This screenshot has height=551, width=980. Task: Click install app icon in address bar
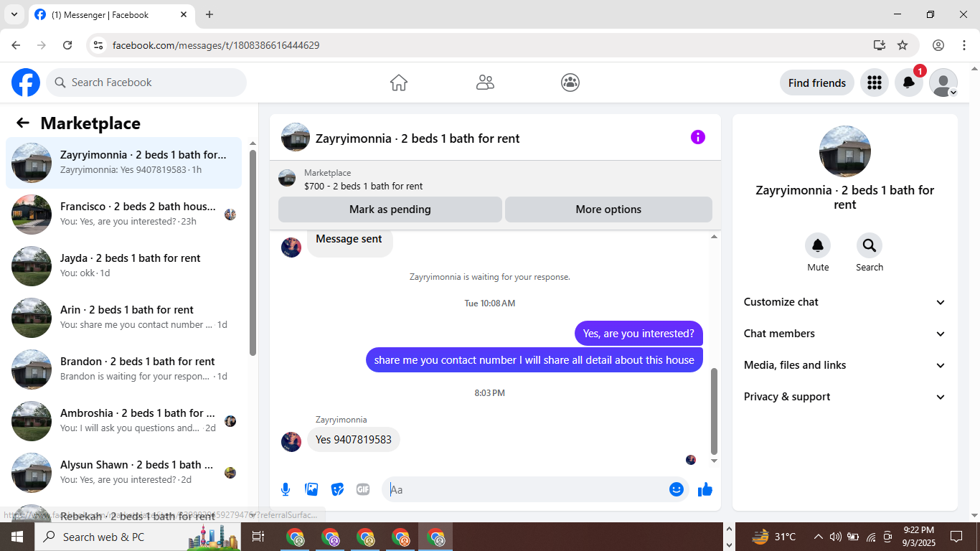[880, 45]
